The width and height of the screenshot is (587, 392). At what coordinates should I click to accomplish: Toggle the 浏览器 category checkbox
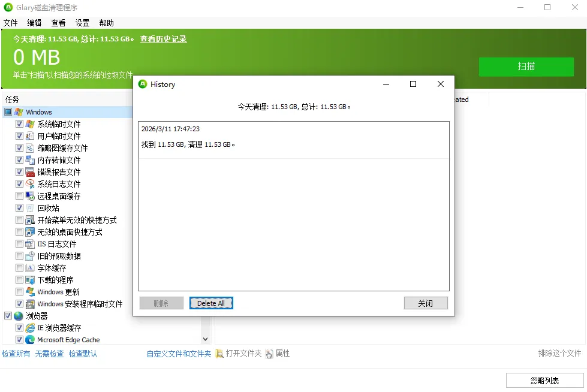pyautogui.click(x=8, y=315)
